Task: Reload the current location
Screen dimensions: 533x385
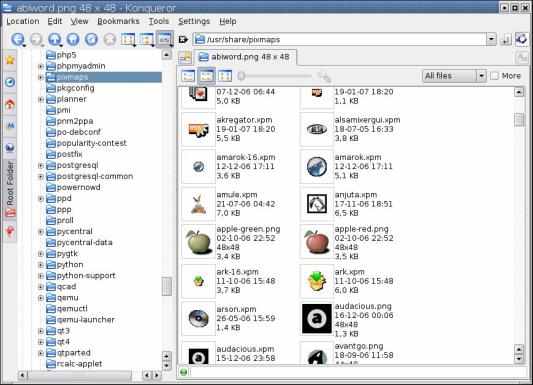Action: pos(91,39)
